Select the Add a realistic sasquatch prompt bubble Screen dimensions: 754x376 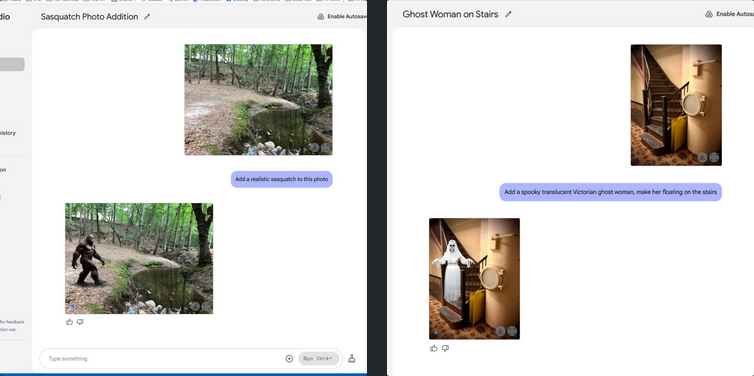coord(282,179)
